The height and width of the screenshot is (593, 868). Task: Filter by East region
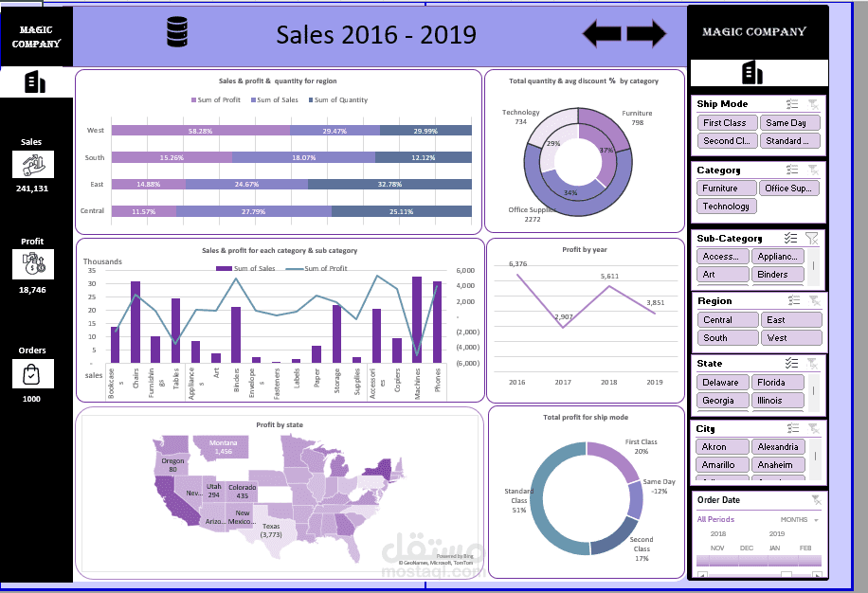[x=791, y=320]
